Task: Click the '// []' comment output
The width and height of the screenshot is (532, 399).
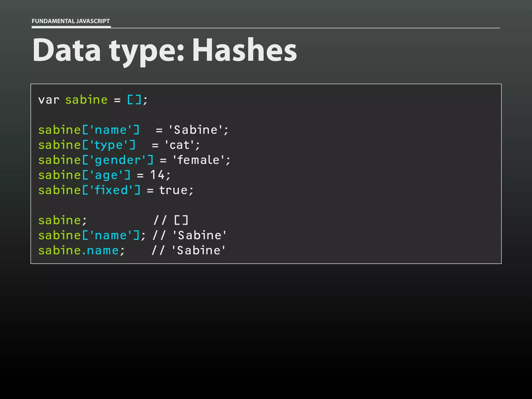Action: [171, 220]
